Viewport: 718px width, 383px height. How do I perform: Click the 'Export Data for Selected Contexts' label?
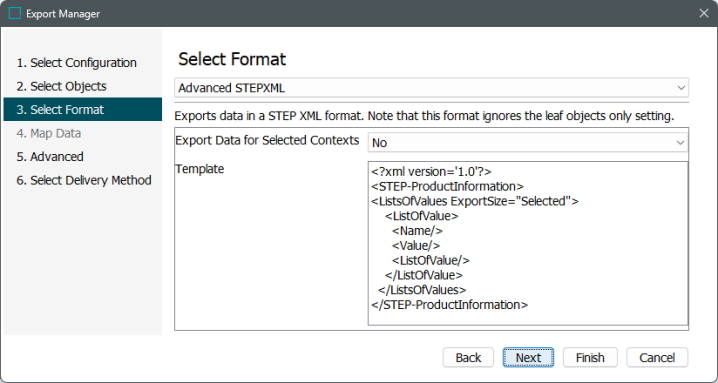[x=267, y=141]
